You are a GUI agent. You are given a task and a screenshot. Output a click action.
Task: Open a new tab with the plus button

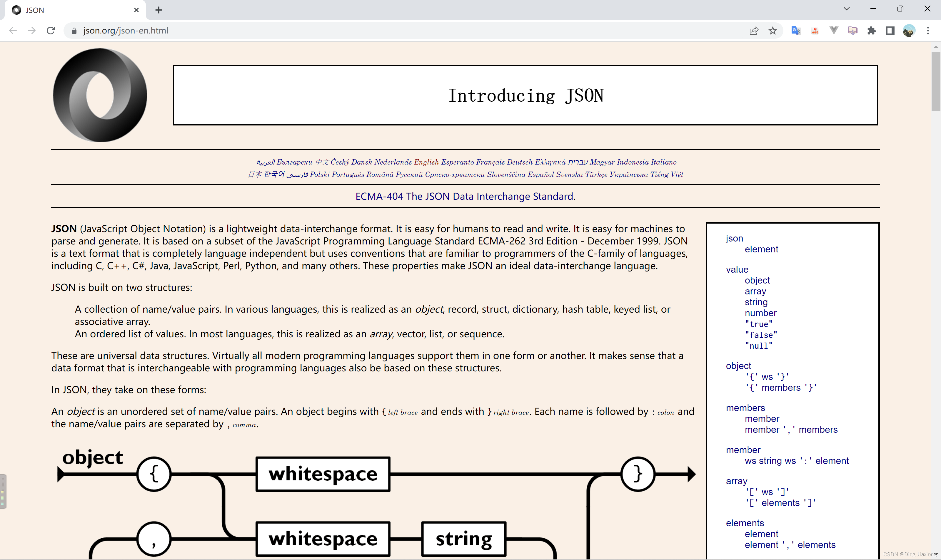click(x=158, y=10)
